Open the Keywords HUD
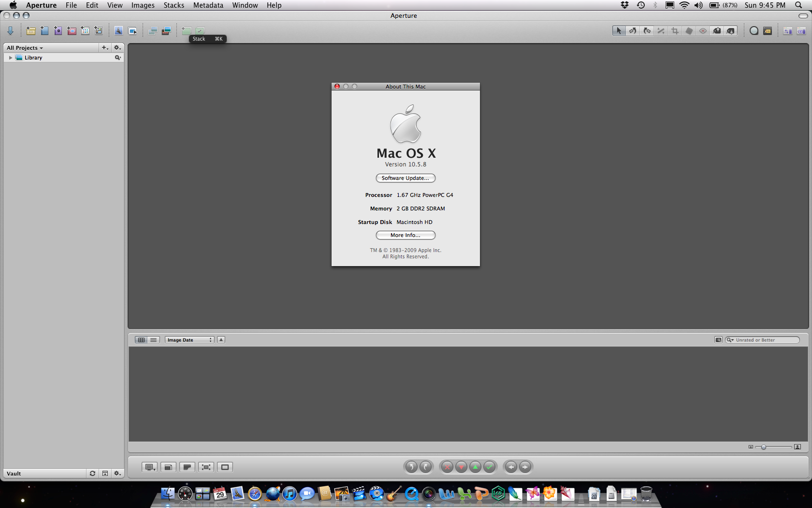 [x=768, y=31]
